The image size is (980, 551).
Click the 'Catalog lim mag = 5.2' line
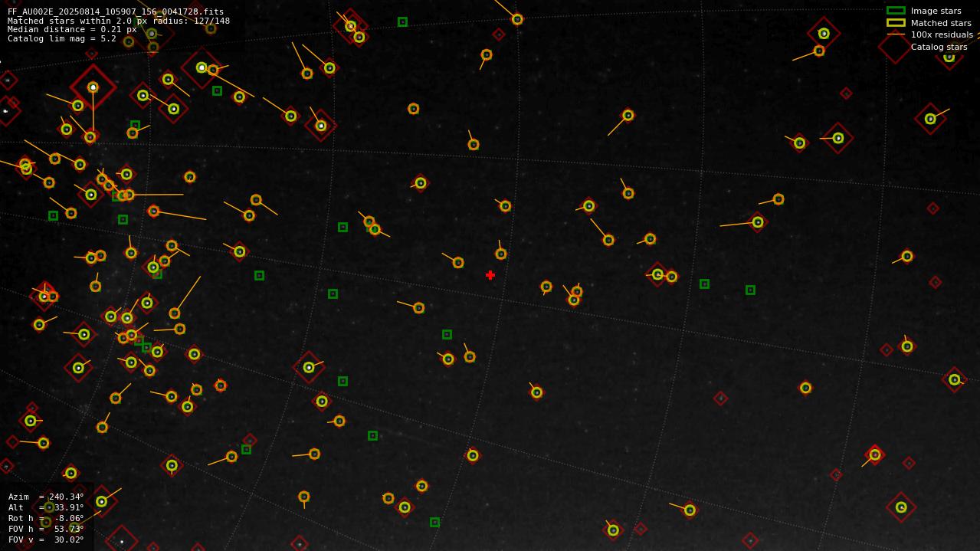coord(62,39)
